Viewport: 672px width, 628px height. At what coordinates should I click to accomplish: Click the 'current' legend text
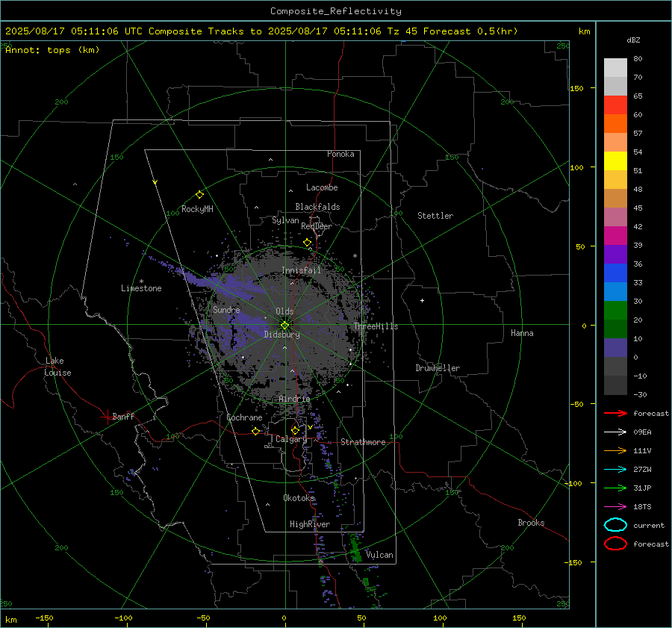[x=649, y=525]
